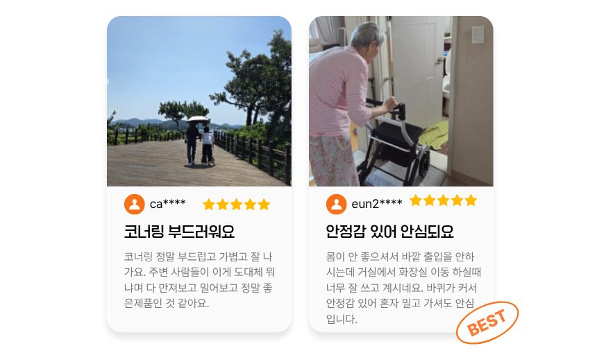597x364 pixels.
Task: Open the grandmother with walker review photo
Action: click(401, 101)
